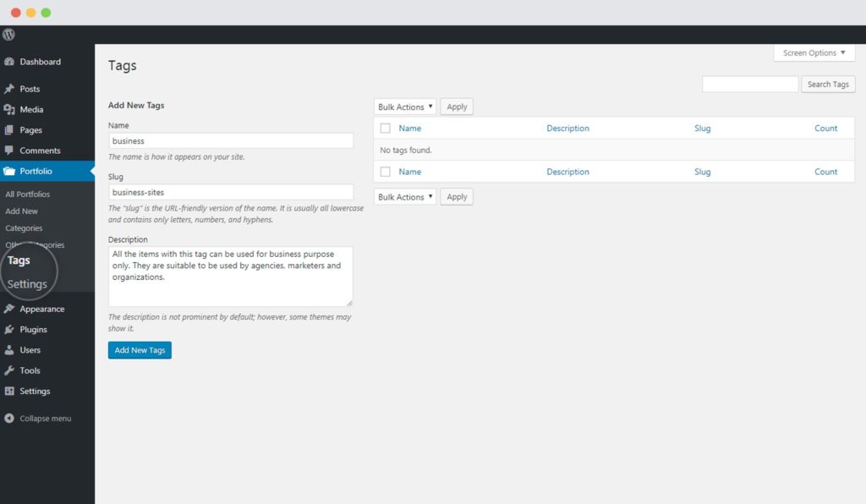Select the Portfolio menu item
Image resolution: width=866 pixels, height=504 pixels.
click(36, 171)
